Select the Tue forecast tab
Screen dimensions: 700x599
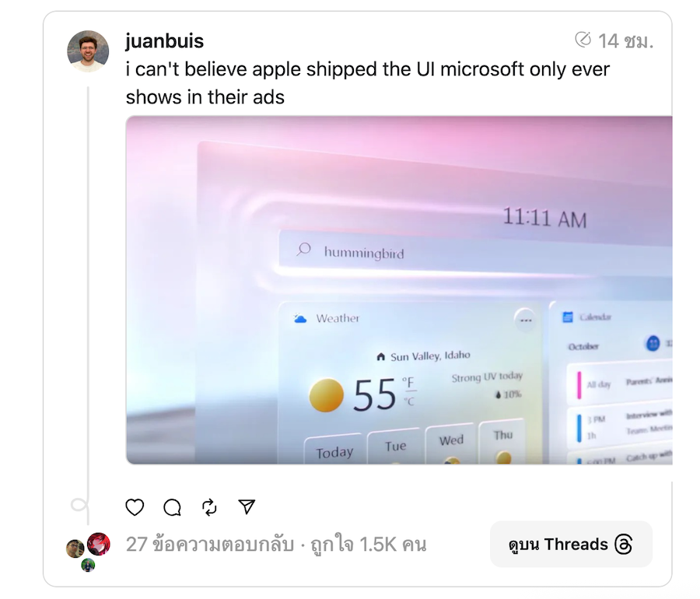(x=396, y=447)
